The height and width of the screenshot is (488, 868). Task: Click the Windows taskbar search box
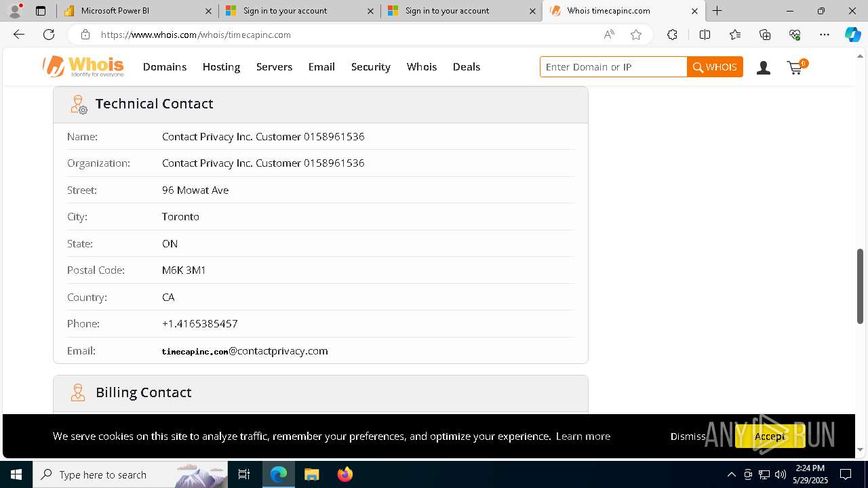click(130, 474)
